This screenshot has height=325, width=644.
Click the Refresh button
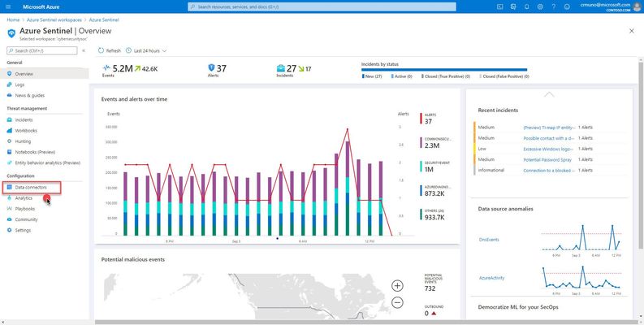pyautogui.click(x=110, y=50)
